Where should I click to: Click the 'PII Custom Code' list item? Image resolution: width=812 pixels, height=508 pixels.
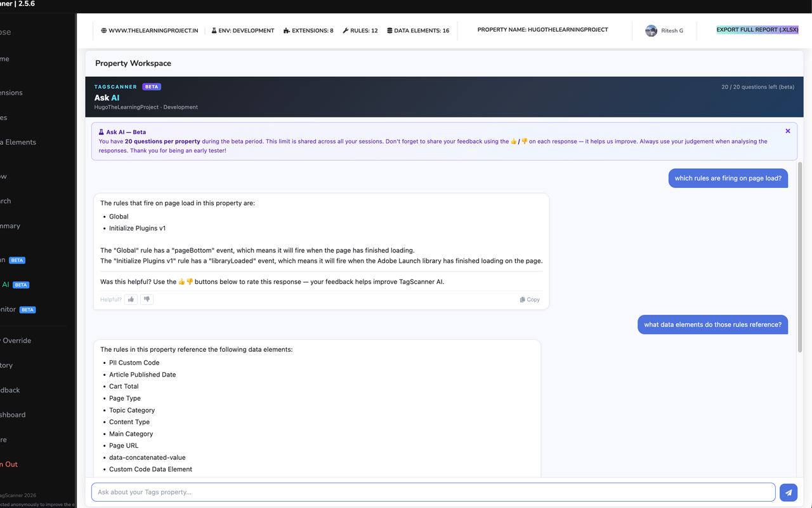click(134, 363)
